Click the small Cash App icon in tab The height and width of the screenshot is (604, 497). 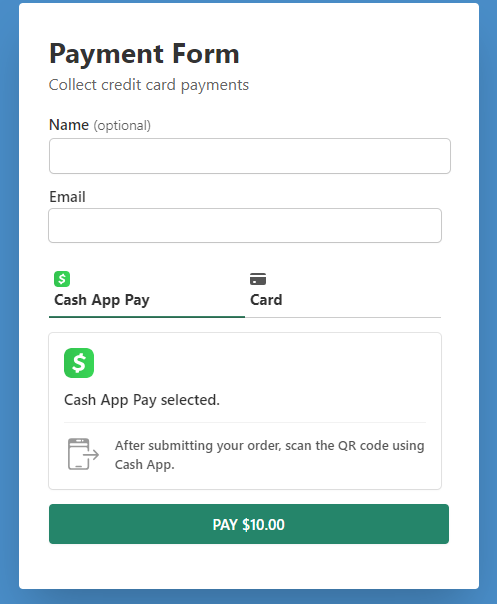(62, 279)
